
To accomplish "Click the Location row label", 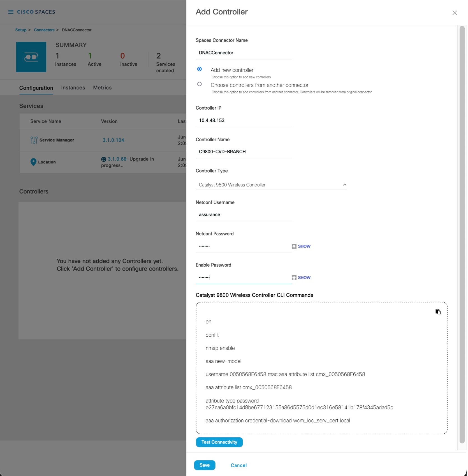I will pos(47,162).
